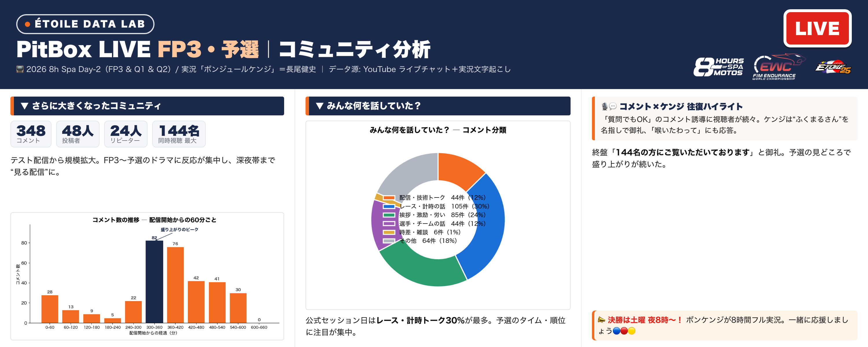Click the legend entry レース・計時の話 105件
The height and width of the screenshot is (347, 868).
tap(436, 206)
